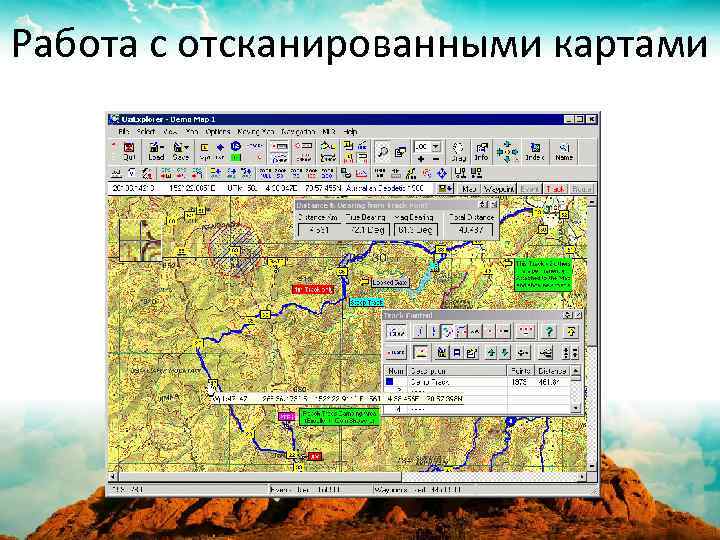Click the yellow arrow icon in Track Control
The image size is (720, 540).
pos(571,331)
